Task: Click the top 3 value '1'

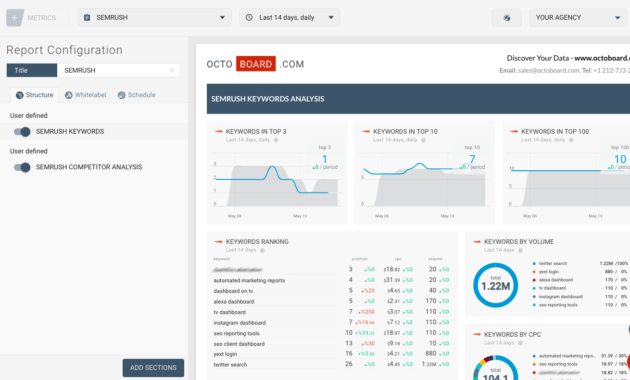Action: pos(325,159)
